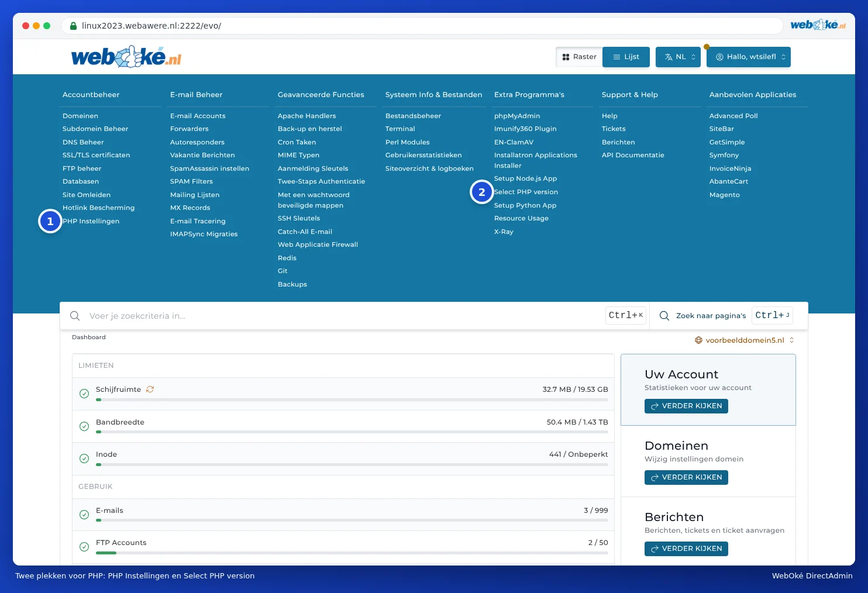Click the magnifier icon in the search criteria field
Viewport: 868px width, 593px height.
pyautogui.click(x=75, y=316)
